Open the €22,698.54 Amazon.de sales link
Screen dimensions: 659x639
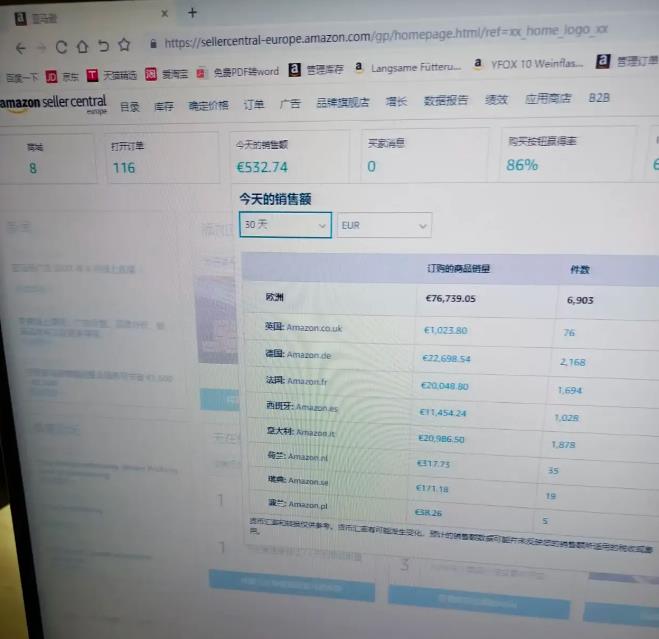click(446, 359)
